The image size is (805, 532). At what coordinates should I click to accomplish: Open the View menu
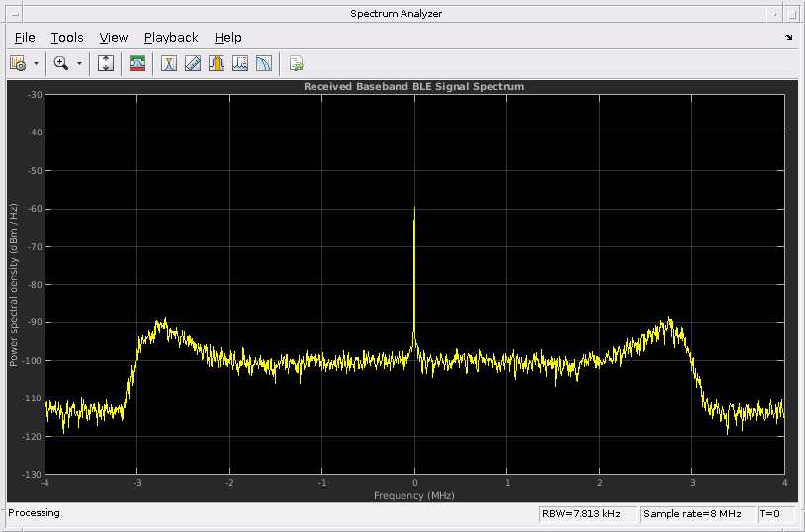coord(114,38)
